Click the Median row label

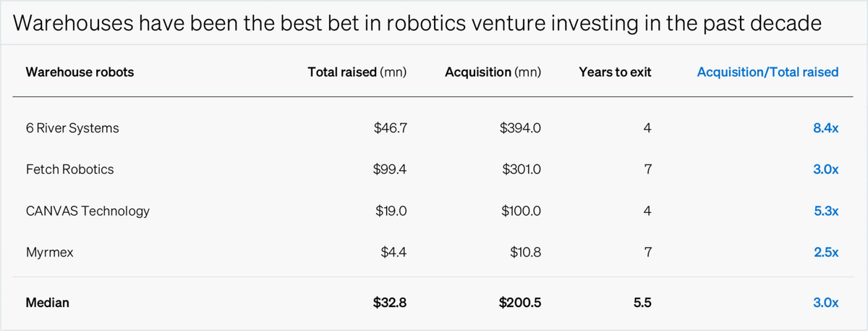(x=48, y=303)
